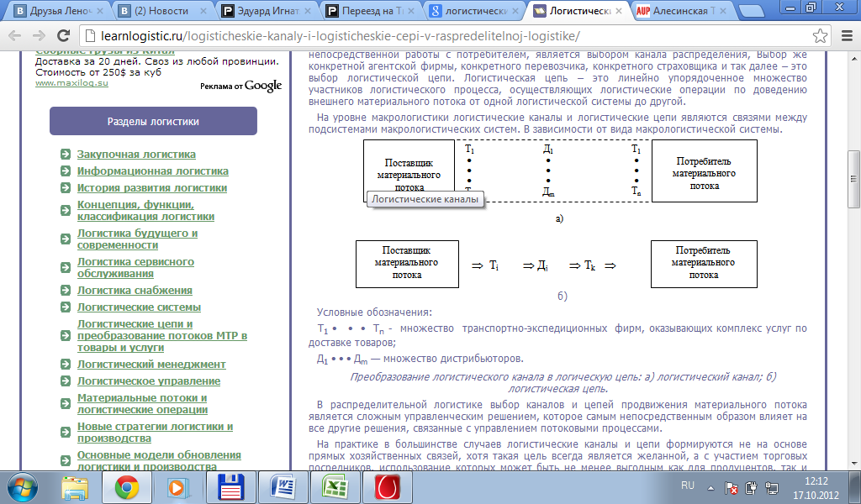Launch Windows Media Player from taskbar
This screenshot has height=504, width=861.
[178, 487]
